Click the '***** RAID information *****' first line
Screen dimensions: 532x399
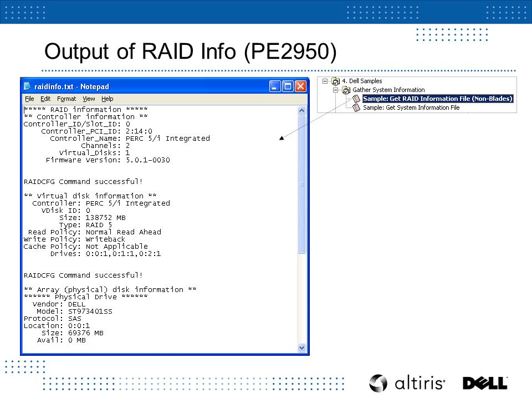tap(85, 110)
